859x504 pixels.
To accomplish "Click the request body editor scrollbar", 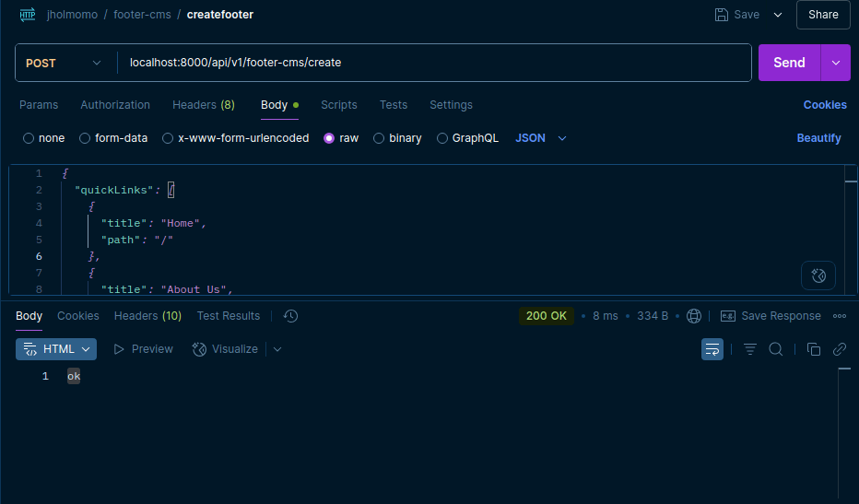I will 850,230.
